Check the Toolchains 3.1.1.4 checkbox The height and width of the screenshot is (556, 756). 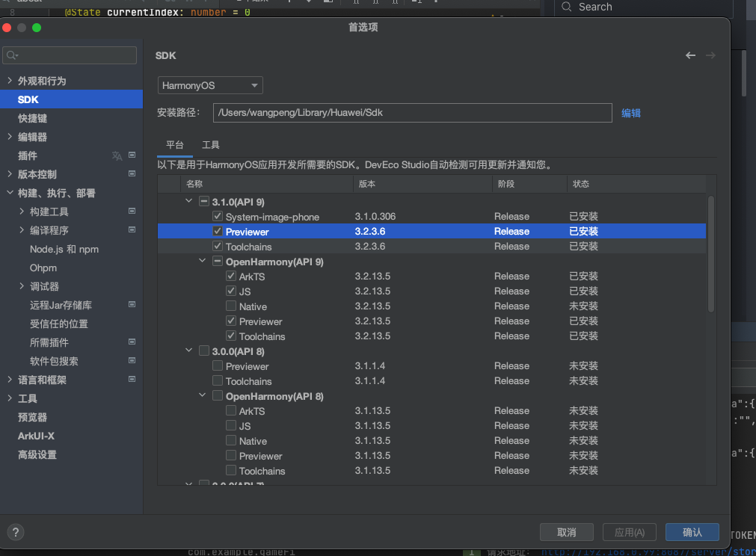pyautogui.click(x=218, y=380)
